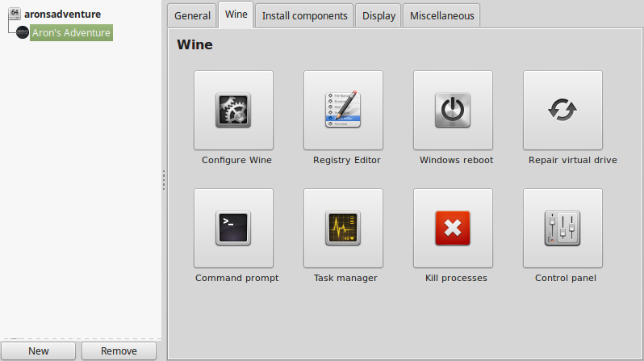The height and width of the screenshot is (361, 644).
Task: Click the Configure Wine label
Action: [236, 160]
